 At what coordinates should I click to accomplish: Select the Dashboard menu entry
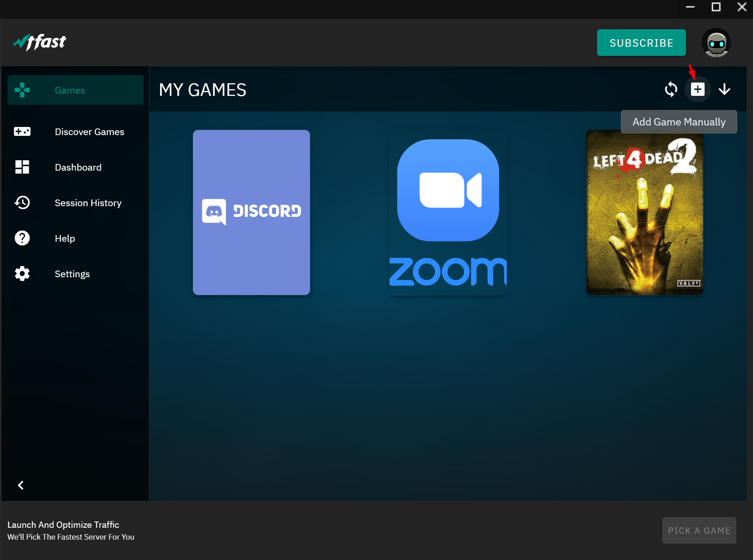pos(78,167)
